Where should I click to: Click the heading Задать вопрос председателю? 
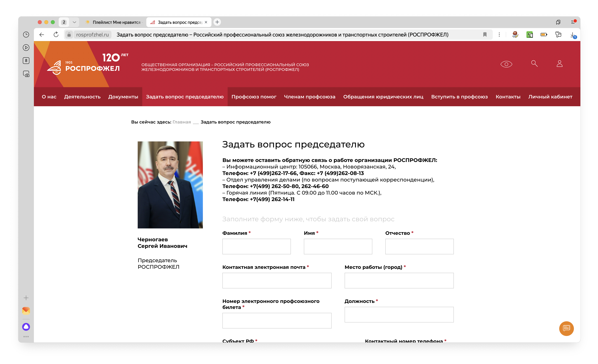click(x=293, y=144)
